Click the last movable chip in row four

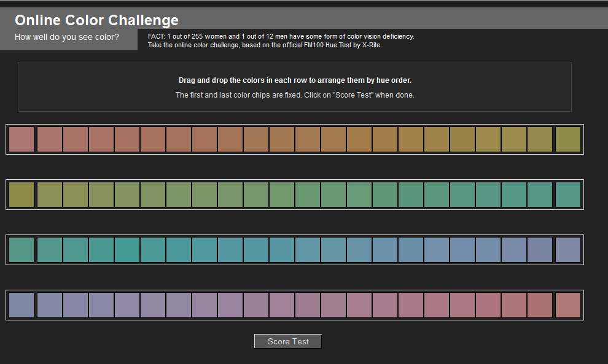tap(540, 305)
